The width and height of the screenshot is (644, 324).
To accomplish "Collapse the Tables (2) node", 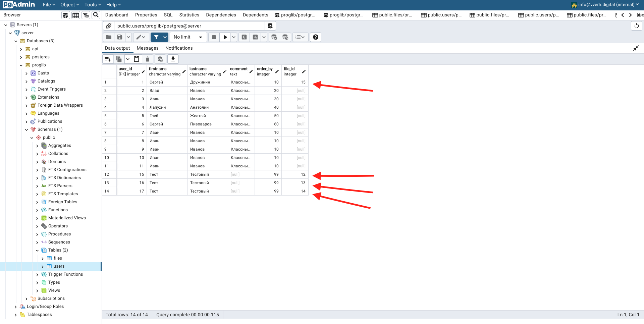I will point(37,250).
